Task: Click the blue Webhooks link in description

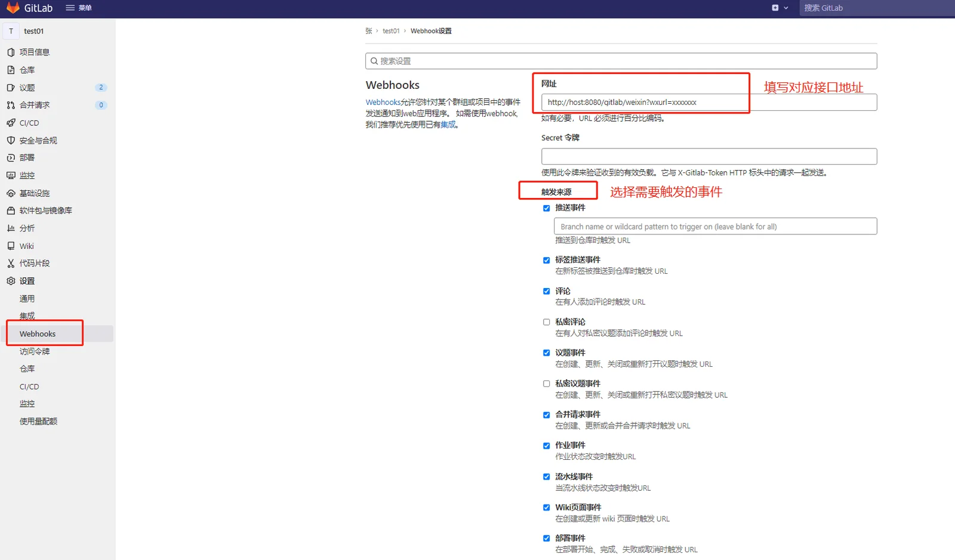Action: click(x=383, y=102)
